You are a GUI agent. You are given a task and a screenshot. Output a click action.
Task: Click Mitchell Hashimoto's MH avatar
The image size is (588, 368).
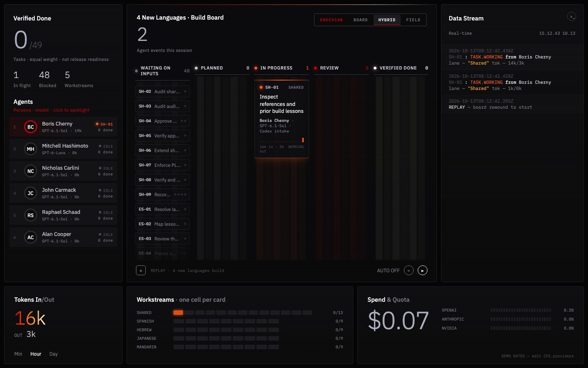point(31,149)
